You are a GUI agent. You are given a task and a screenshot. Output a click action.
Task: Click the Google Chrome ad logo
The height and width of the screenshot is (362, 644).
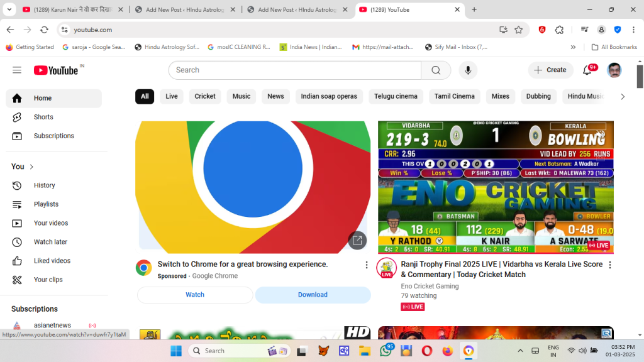click(144, 268)
